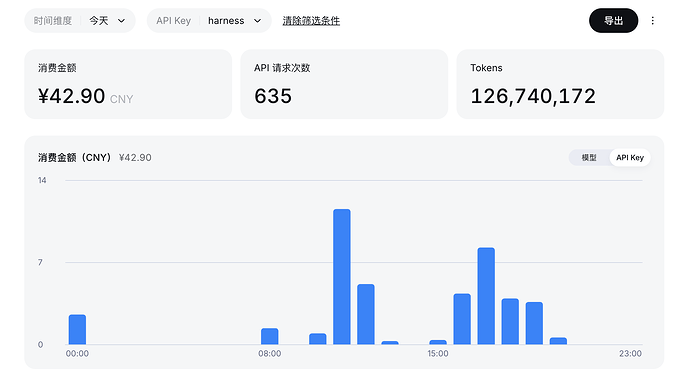The height and width of the screenshot is (379, 690).
Task: Switch chart grouping to 模型
Action: tap(589, 158)
